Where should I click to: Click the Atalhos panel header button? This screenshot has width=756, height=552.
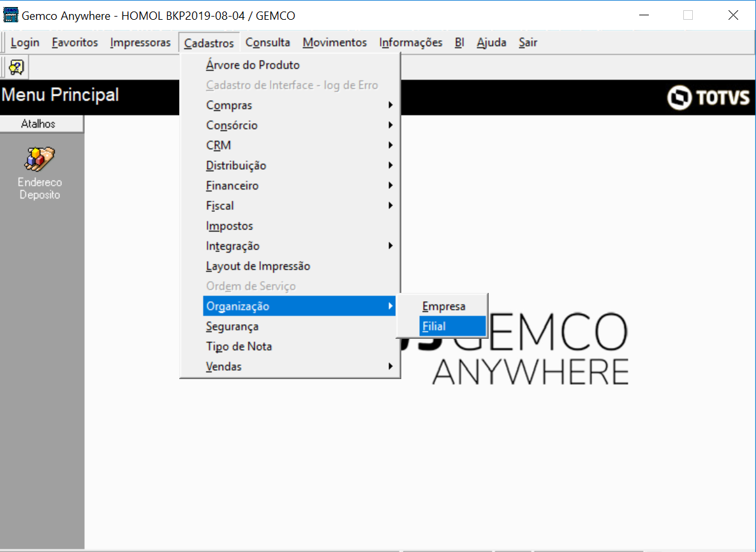click(x=41, y=124)
